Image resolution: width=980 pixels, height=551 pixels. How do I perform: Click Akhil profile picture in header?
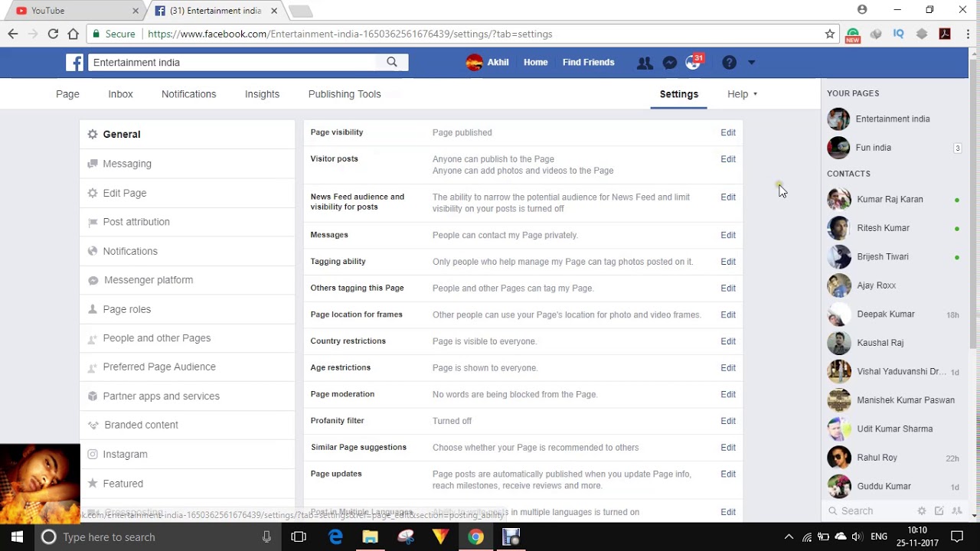[474, 63]
